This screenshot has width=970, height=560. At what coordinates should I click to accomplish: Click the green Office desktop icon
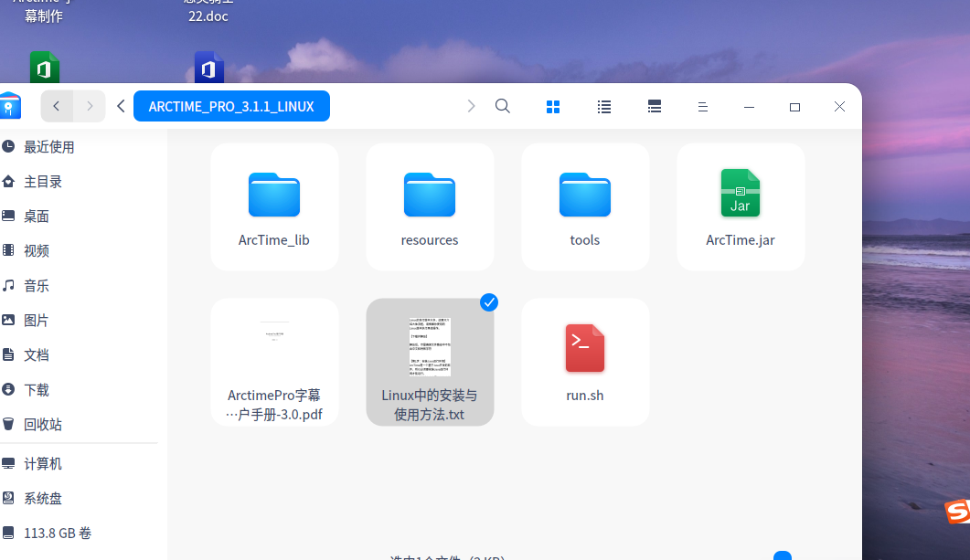tap(45, 67)
